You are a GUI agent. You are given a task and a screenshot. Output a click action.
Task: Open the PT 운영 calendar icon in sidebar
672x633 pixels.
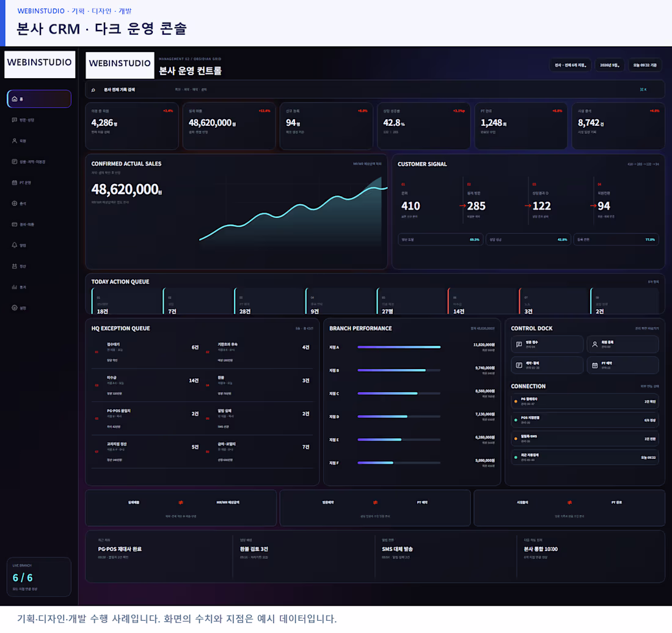coord(15,183)
